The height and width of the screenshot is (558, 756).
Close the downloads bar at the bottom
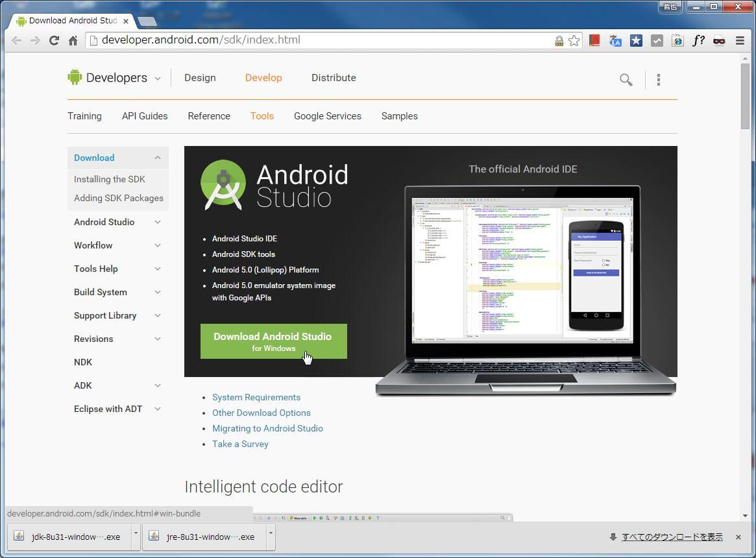point(738,537)
